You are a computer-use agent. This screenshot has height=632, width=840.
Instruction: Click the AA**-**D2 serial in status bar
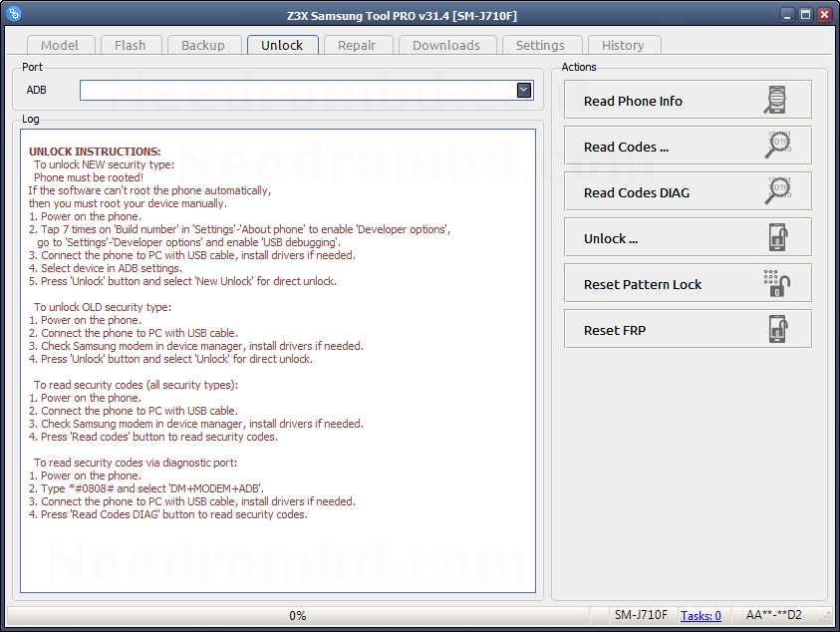[774, 615]
